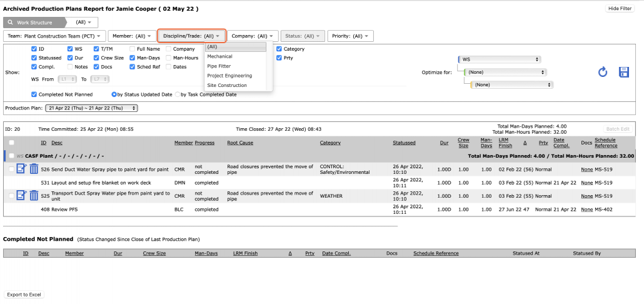
Task: Click the blue save floppy disk icon
Action: (624, 73)
